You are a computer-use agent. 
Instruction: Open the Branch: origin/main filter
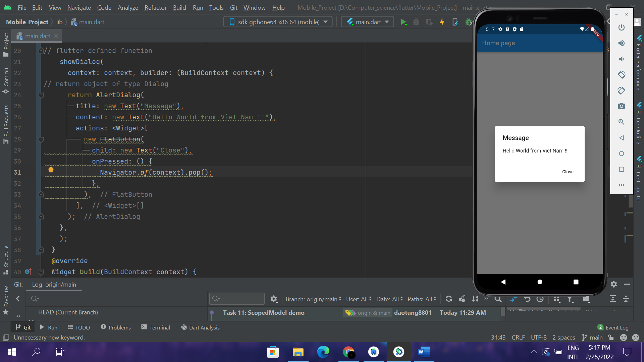tap(313, 299)
